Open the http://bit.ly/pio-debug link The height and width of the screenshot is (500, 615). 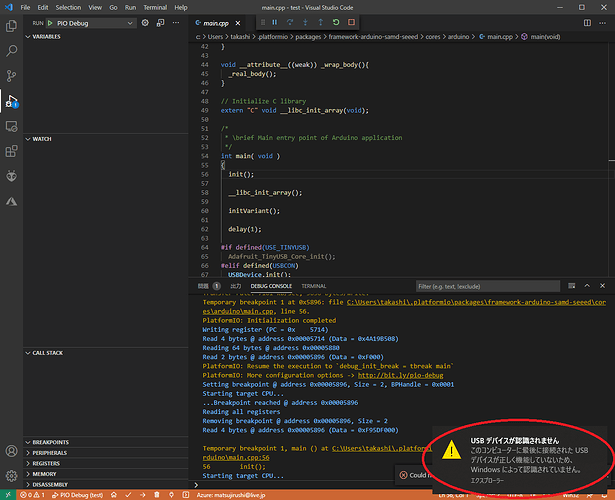pyautogui.click(x=400, y=375)
